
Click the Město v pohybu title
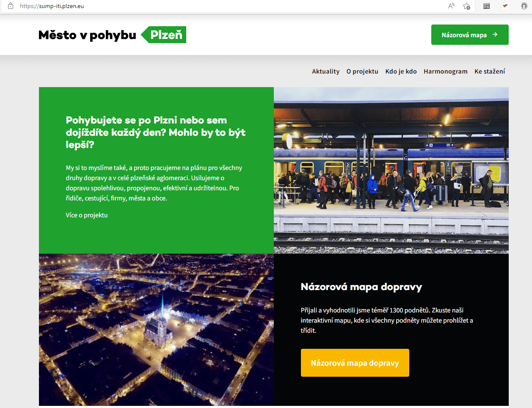point(87,35)
